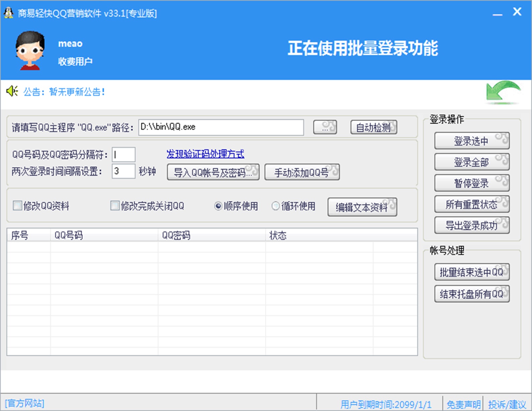Screen dimensions: 532x411
Task: Click the 暂停登录 button
Action: click(472, 183)
